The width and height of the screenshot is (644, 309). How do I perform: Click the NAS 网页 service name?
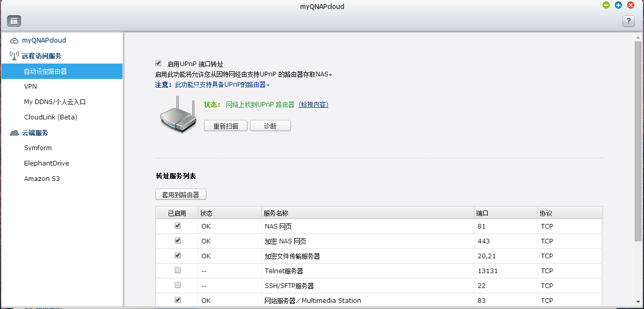coord(278,226)
